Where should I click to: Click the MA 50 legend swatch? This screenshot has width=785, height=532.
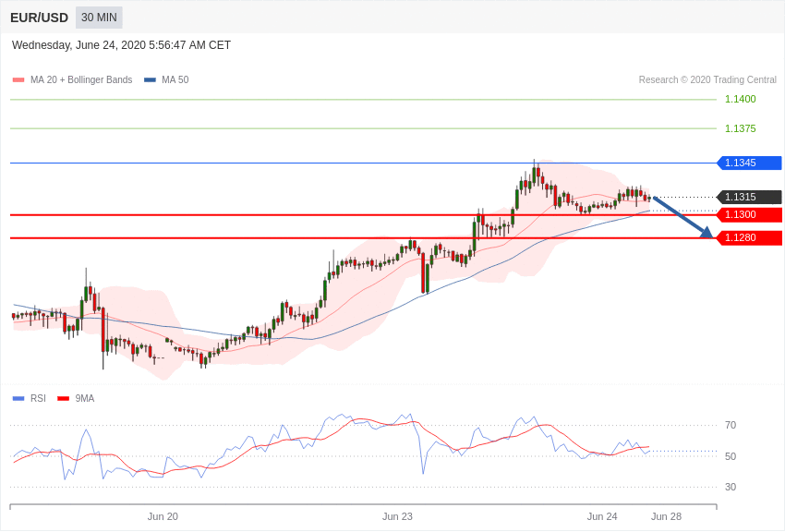(150, 80)
